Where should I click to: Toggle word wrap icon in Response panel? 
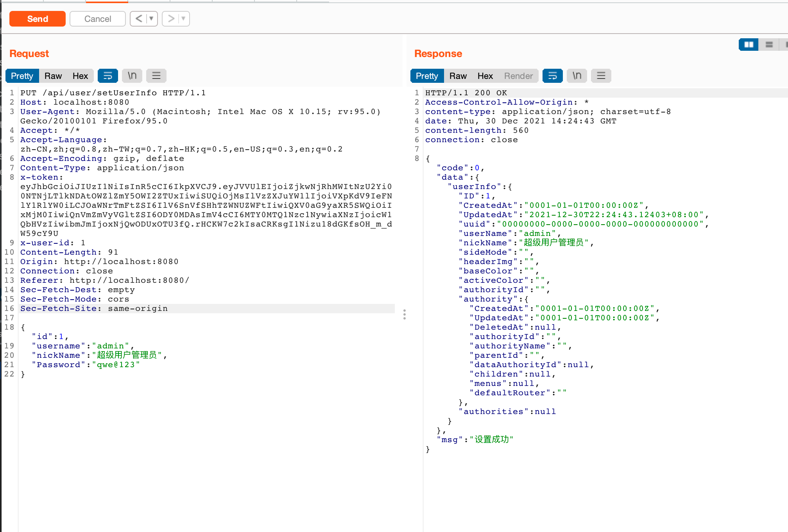(x=552, y=76)
